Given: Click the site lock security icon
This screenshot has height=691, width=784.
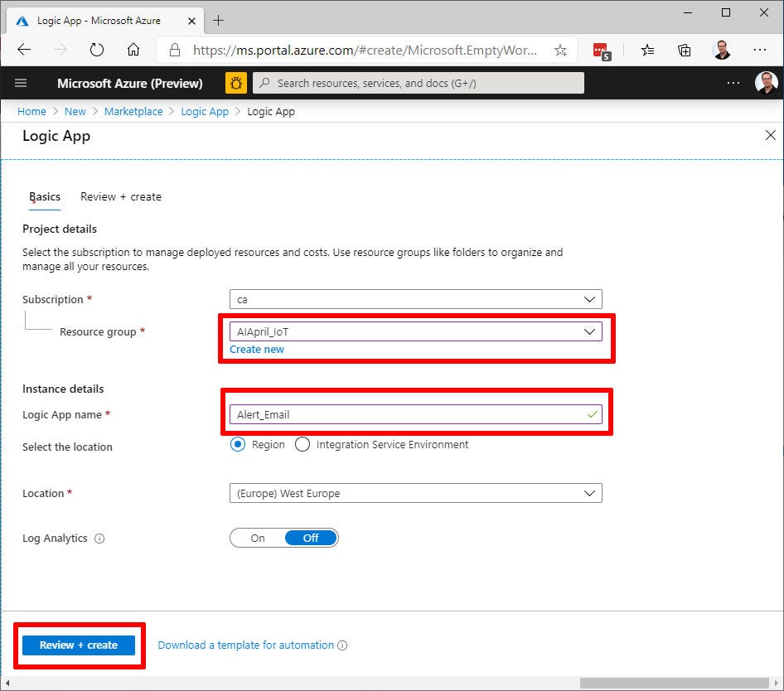Looking at the screenshot, I should 175,50.
